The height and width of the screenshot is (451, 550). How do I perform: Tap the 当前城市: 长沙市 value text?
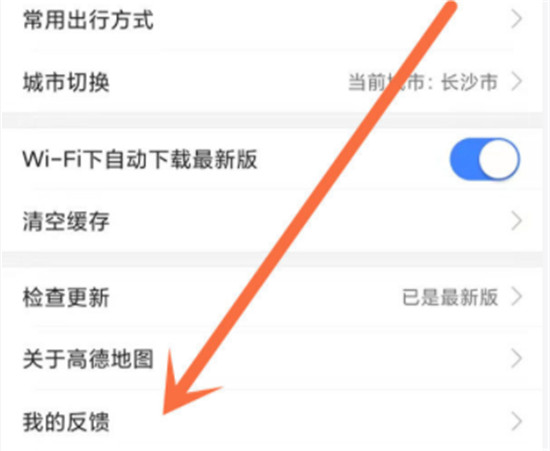[x=423, y=82]
